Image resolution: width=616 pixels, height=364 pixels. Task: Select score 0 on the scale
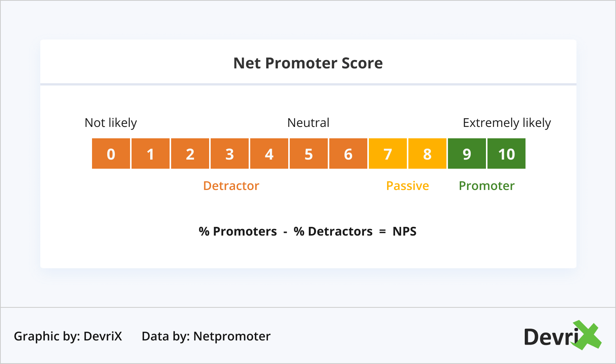click(111, 154)
